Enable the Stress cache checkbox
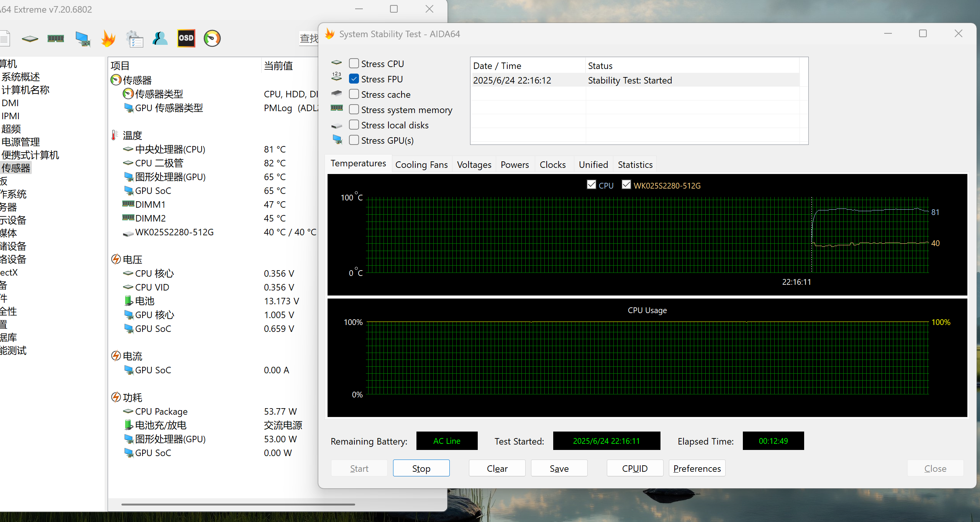The height and width of the screenshot is (522, 980). pyautogui.click(x=354, y=94)
